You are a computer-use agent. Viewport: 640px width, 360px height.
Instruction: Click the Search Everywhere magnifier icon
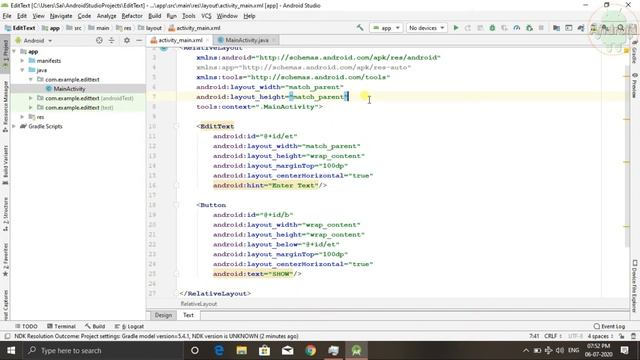[x=621, y=28]
